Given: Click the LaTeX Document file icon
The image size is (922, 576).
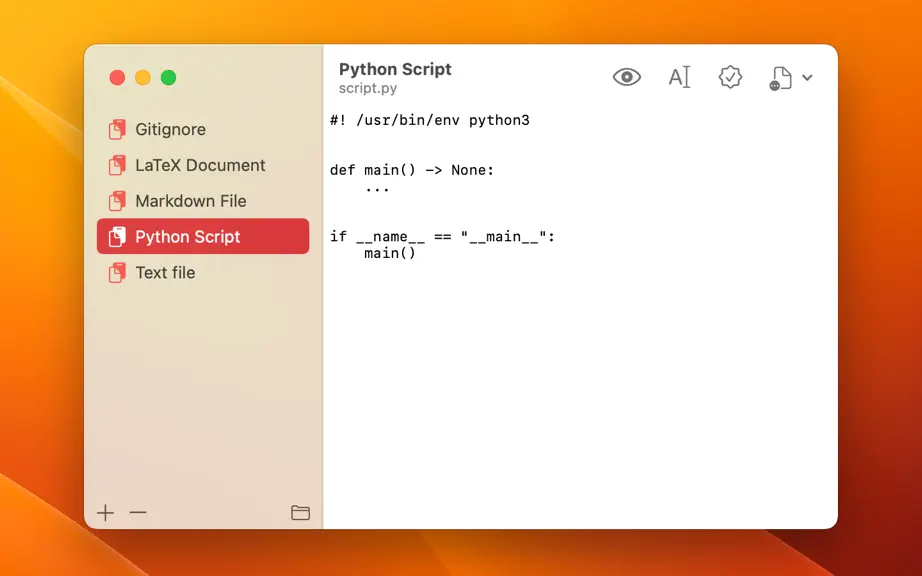Looking at the screenshot, I should [x=117, y=165].
